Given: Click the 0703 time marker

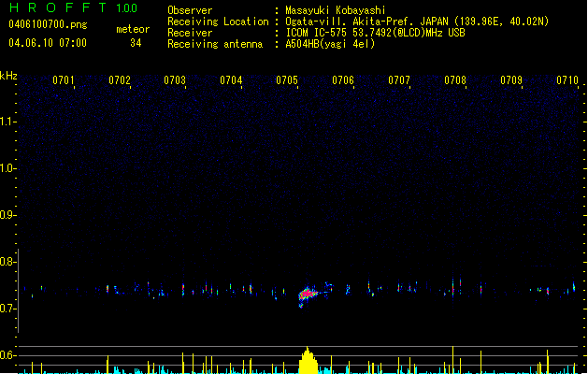Looking at the screenshot, I should click(x=175, y=80).
